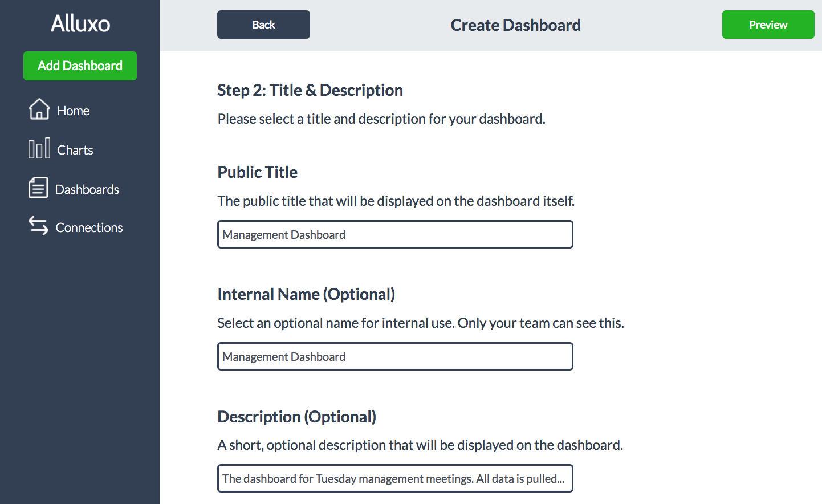Open the dashboard Preview
Screen dimensions: 822x504
point(768,25)
